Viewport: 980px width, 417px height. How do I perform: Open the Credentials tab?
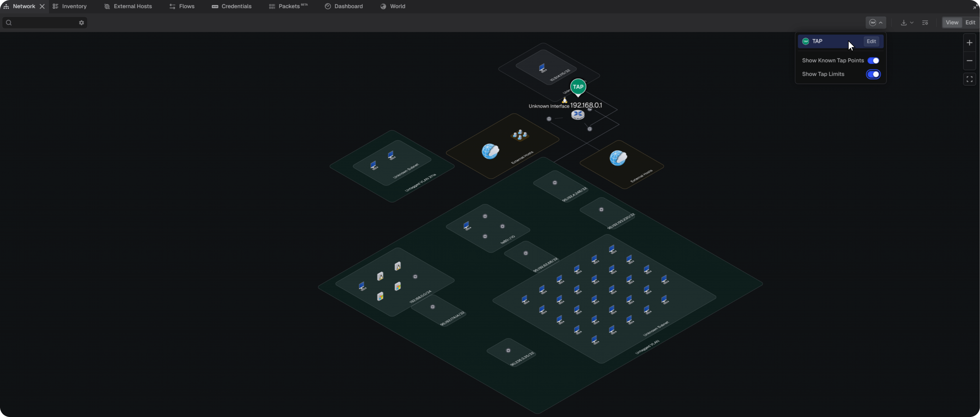pyautogui.click(x=232, y=6)
